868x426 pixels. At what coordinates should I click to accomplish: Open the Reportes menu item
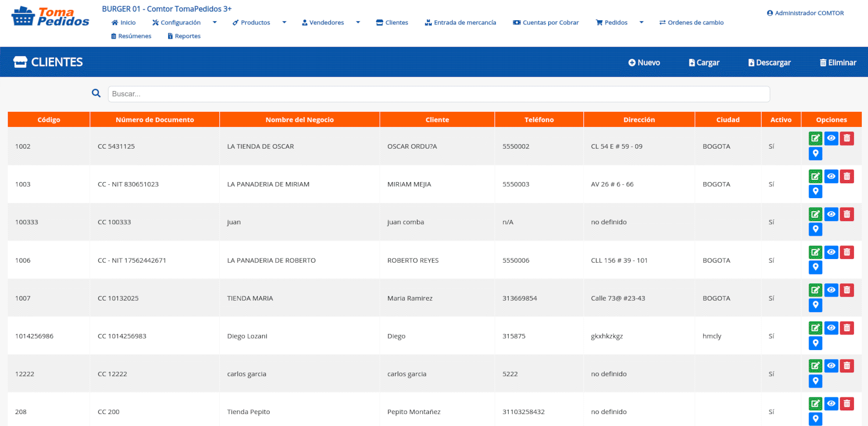[x=184, y=36]
